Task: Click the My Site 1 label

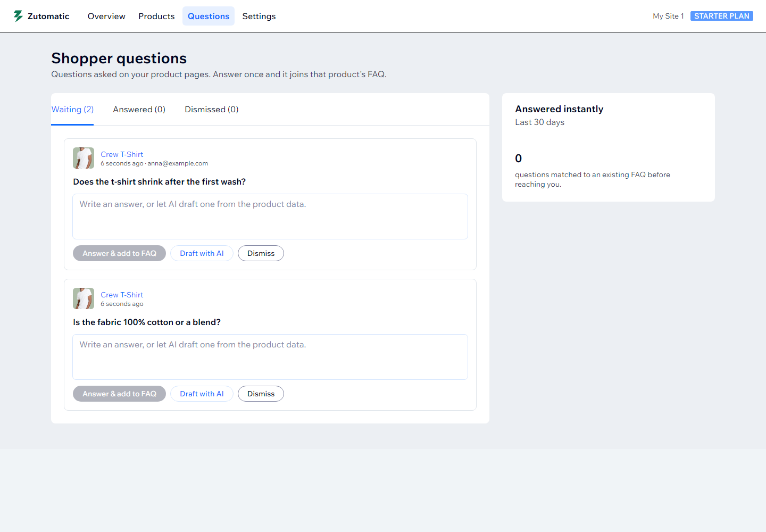Action: [x=668, y=16]
